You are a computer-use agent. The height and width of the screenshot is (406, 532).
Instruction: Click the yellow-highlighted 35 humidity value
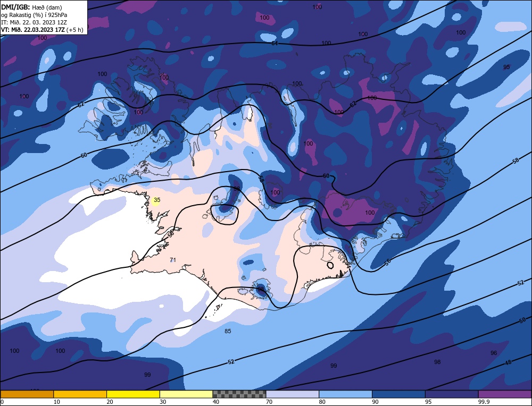coord(156,200)
